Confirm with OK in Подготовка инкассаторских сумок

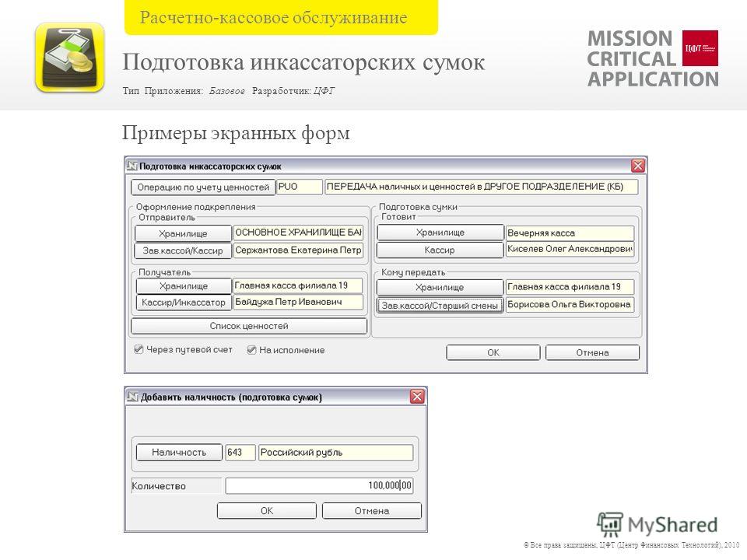493,352
